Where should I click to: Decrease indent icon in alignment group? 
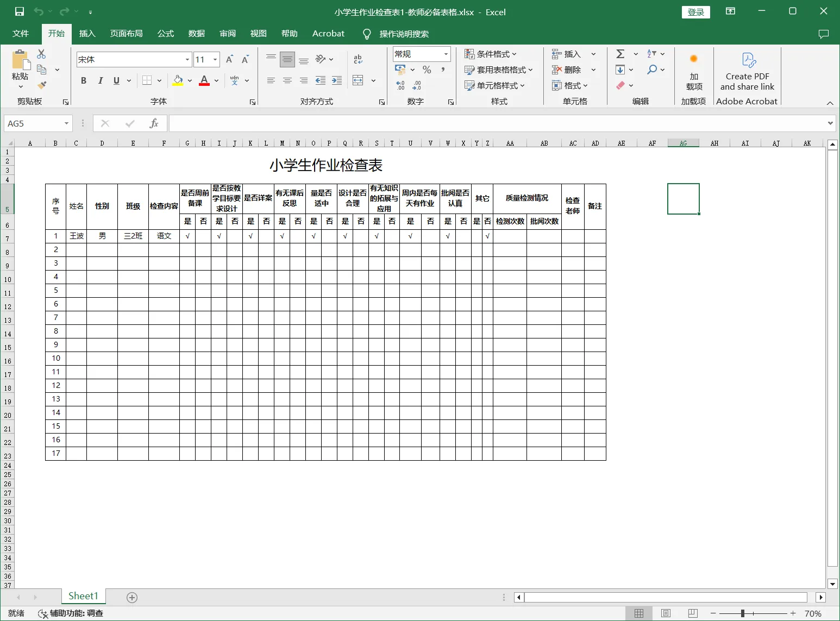click(321, 80)
